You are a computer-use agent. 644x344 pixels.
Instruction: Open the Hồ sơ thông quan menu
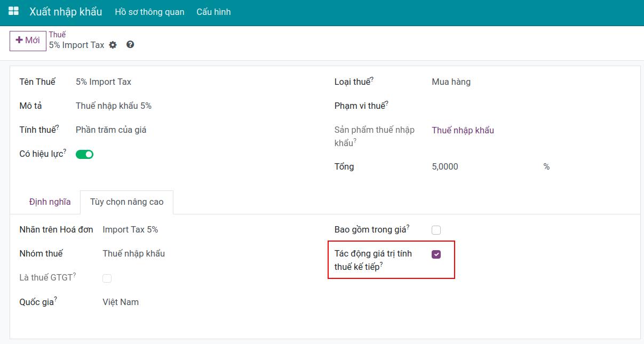coord(149,12)
